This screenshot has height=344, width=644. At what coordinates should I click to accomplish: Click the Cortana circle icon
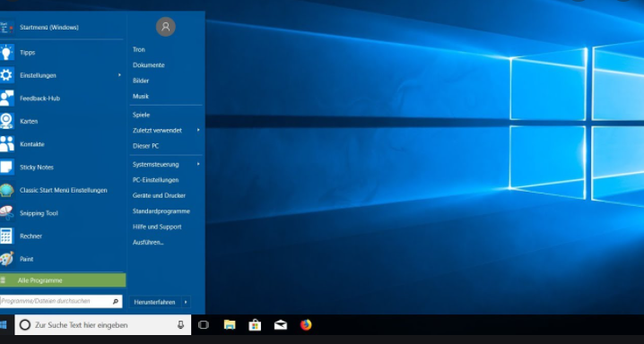coord(25,325)
